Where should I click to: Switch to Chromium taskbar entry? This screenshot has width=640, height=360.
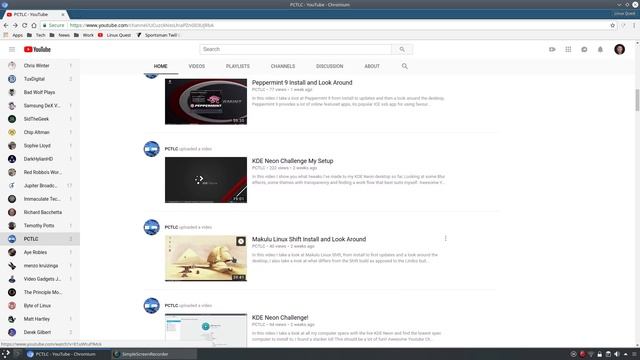(x=68, y=354)
